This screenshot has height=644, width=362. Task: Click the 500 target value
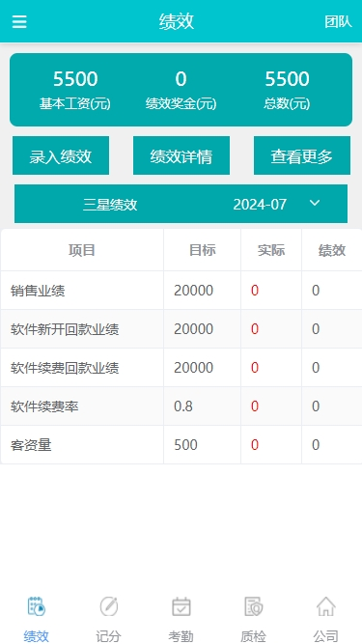[x=186, y=445]
